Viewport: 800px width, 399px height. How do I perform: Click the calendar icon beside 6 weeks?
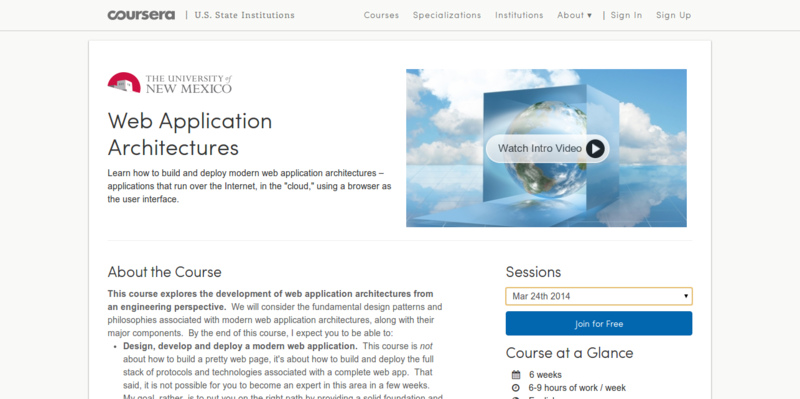516,375
